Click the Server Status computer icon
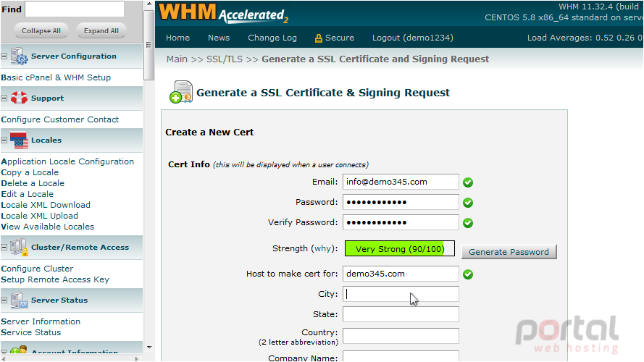 (19, 300)
